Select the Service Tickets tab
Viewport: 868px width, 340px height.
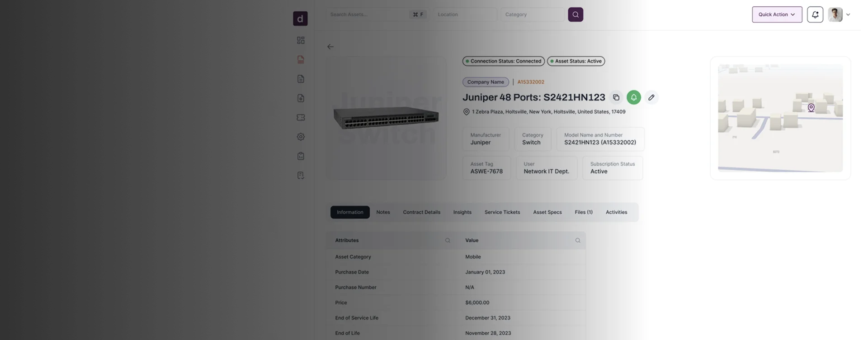tap(502, 212)
